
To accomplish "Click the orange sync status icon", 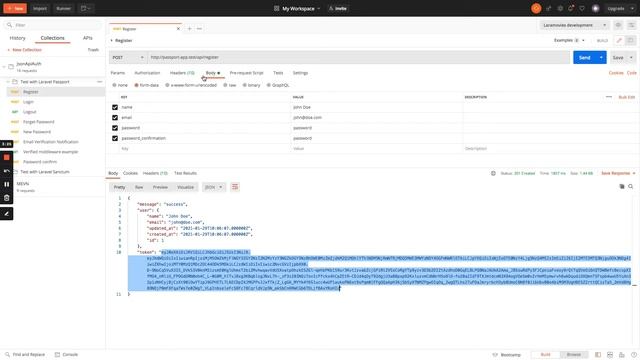I will coord(536,8).
